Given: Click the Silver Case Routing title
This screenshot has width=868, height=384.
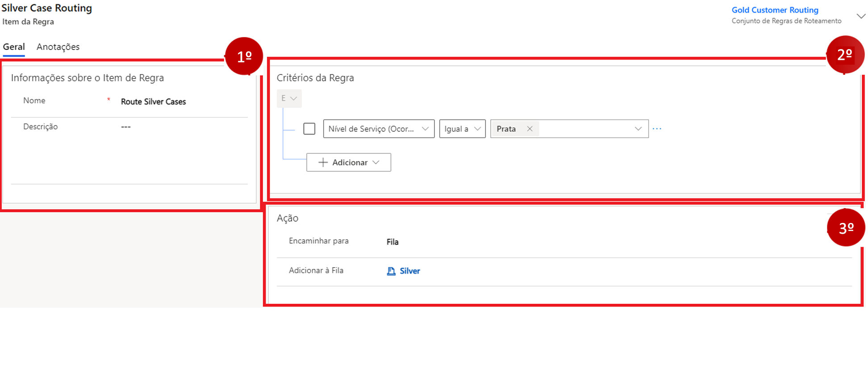Looking at the screenshot, I should coord(47,8).
